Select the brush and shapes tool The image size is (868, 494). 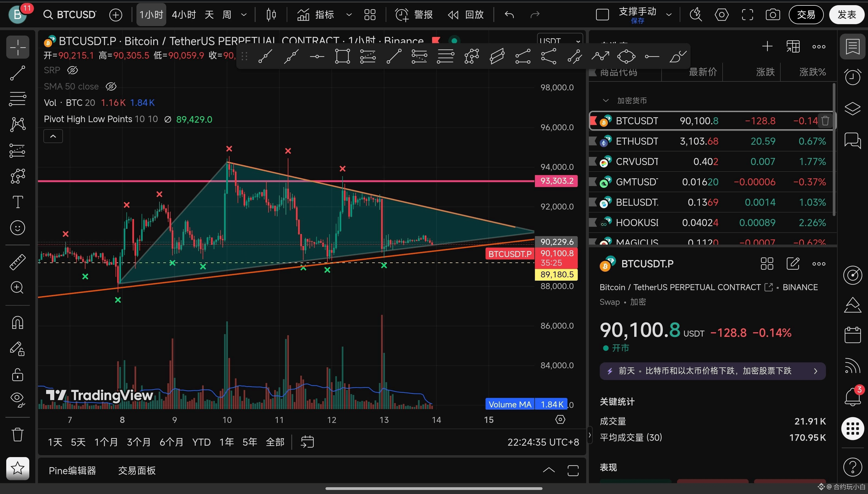(x=18, y=176)
